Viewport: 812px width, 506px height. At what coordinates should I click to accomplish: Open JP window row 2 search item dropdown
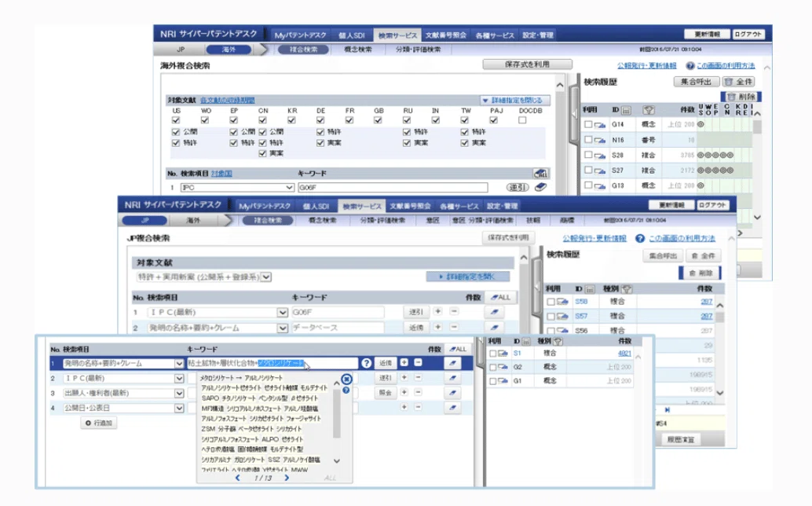[282, 328]
